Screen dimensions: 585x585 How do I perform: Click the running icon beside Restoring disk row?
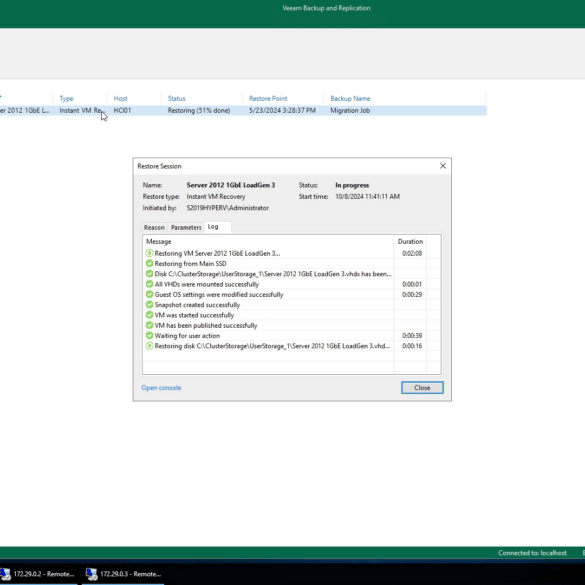(x=149, y=346)
